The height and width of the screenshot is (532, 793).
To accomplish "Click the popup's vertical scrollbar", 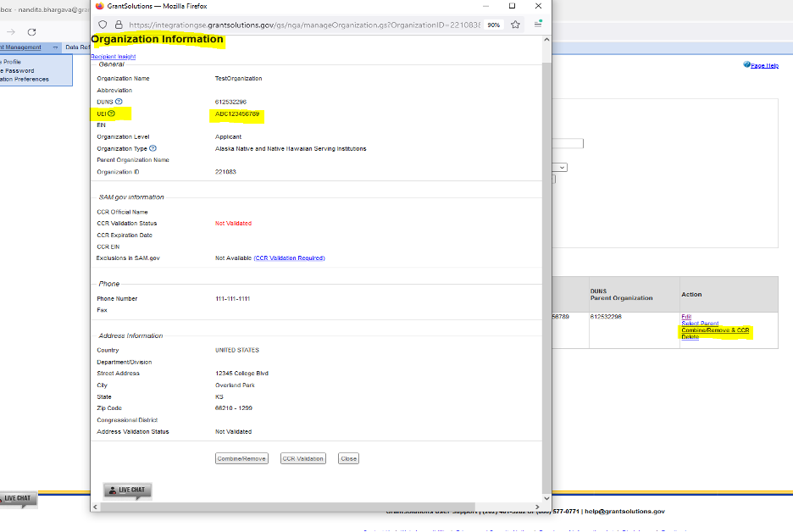I will (x=546, y=254).
